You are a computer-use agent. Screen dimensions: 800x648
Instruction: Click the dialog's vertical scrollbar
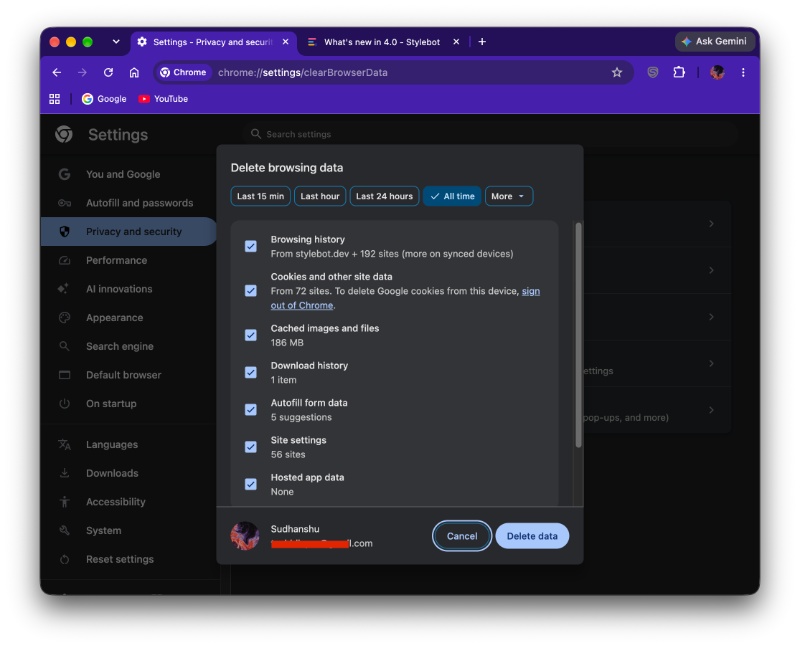click(578, 335)
